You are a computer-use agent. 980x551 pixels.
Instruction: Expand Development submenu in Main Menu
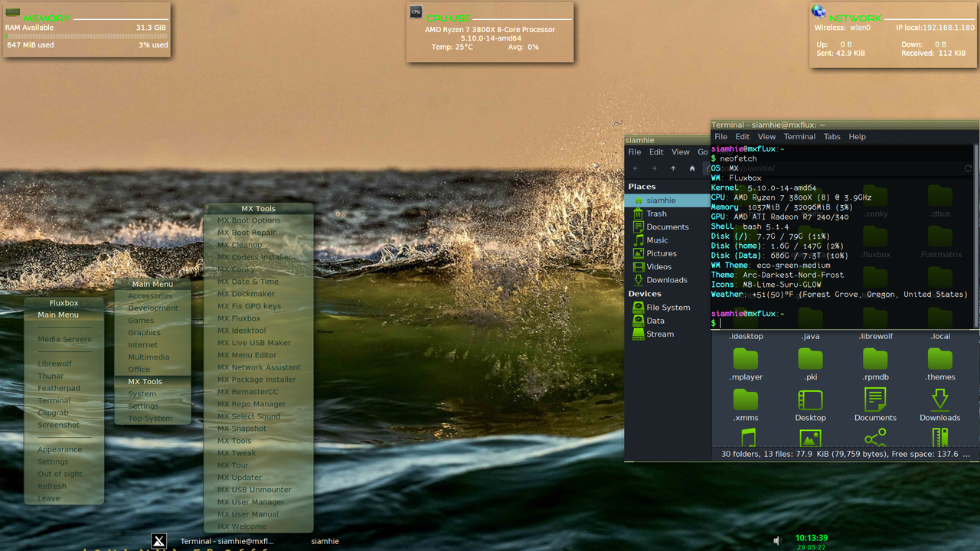[x=152, y=308]
